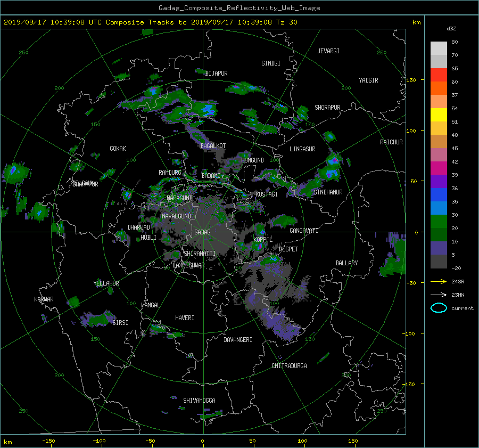The height and width of the screenshot is (448, 479).
Task: Select the dark gray -20 dBZ swatch
Action: [x=439, y=261]
